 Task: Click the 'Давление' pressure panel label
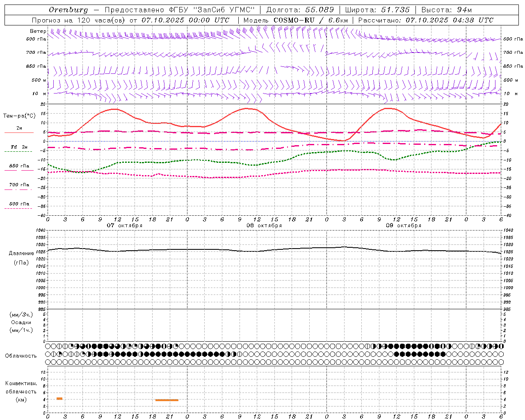[x=22, y=253]
